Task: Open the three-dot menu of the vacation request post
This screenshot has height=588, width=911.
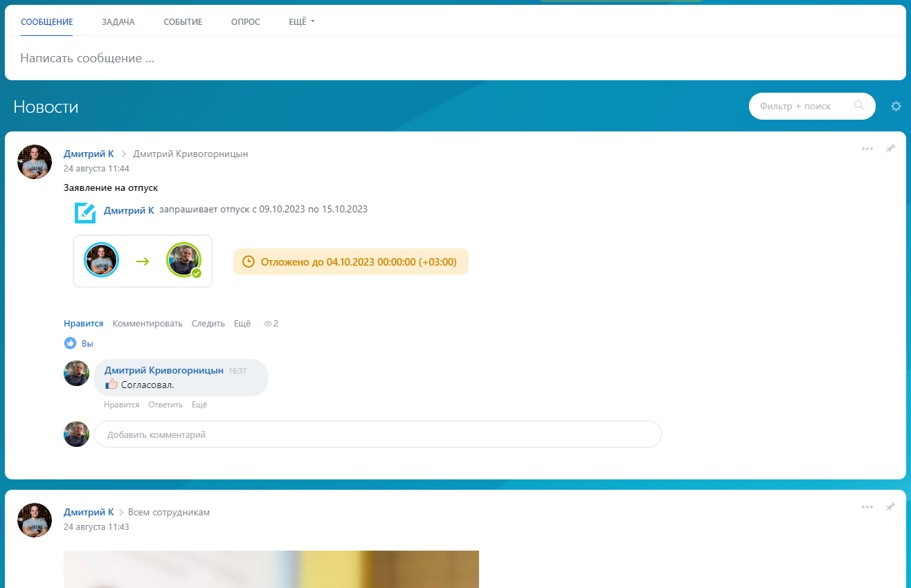Action: click(867, 149)
